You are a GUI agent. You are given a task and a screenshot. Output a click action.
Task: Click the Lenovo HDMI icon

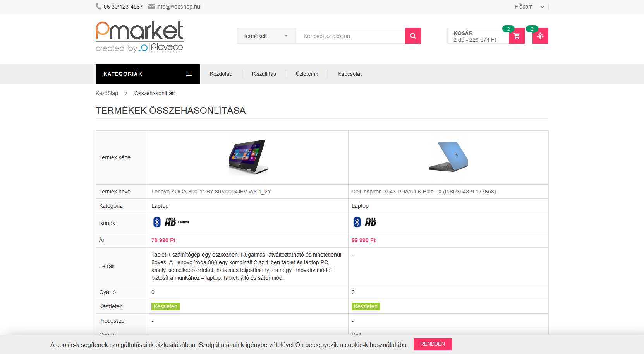tap(184, 222)
